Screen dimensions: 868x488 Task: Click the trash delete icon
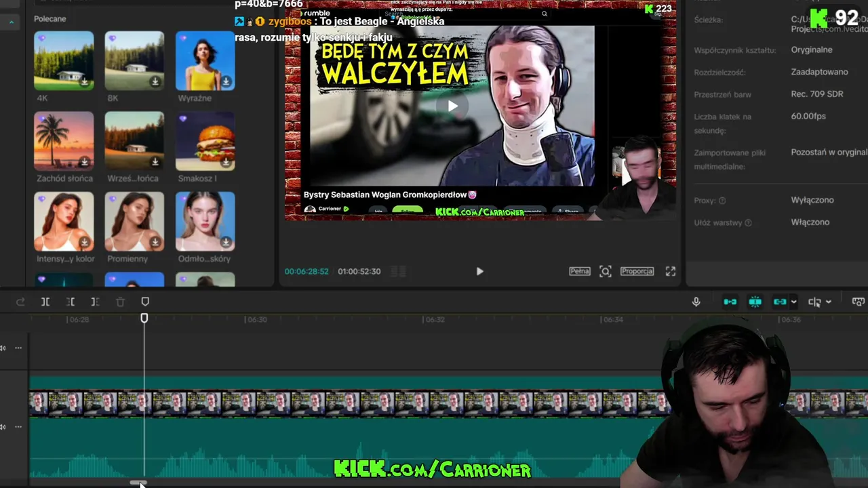click(120, 302)
